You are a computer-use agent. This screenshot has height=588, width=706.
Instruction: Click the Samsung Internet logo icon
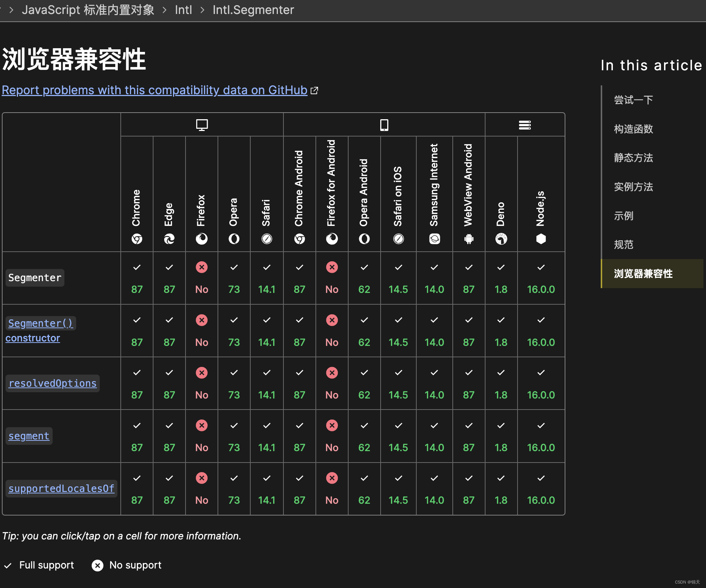[435, 239]
